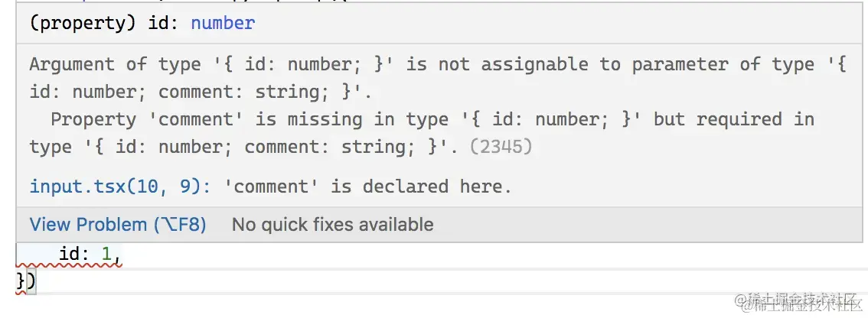This screenshot has width=868, height=318.
Task: Click the comma after 1 in code
Action: point(118,255)
